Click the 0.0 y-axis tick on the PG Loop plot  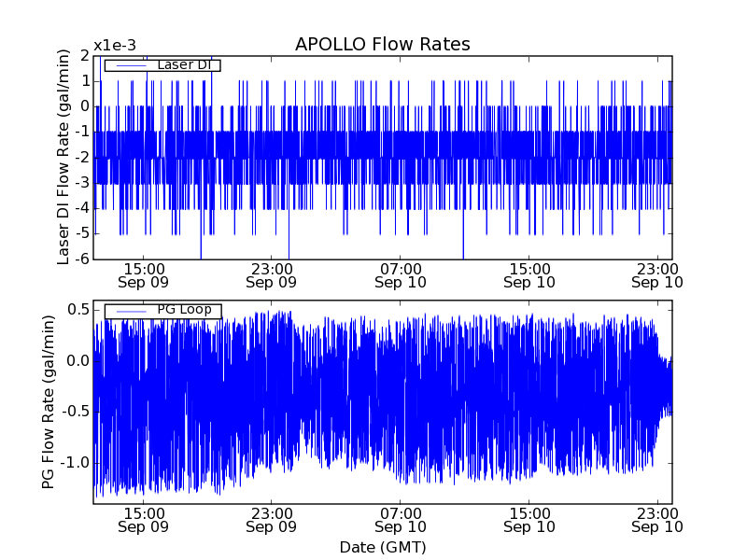(78, 360)
